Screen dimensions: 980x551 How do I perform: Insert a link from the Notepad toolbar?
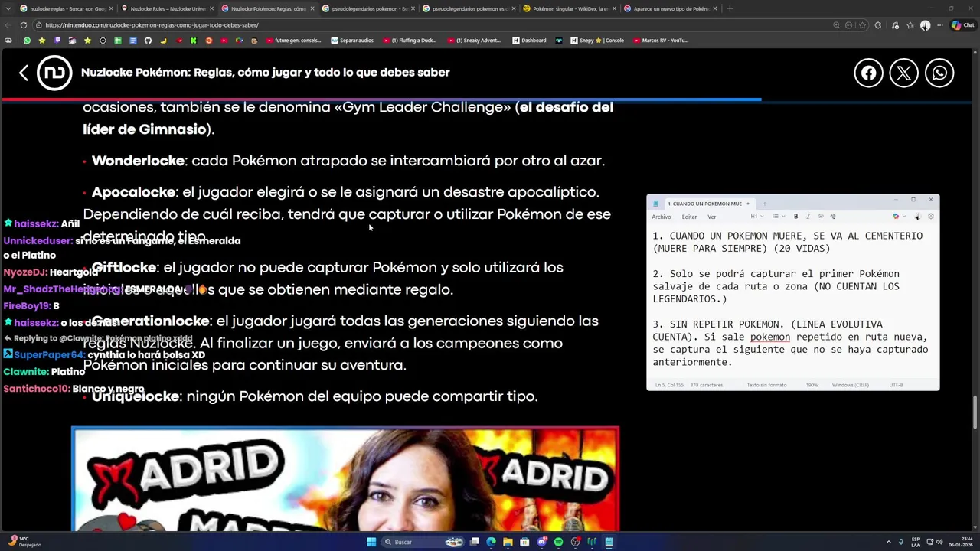click(820, 217)
